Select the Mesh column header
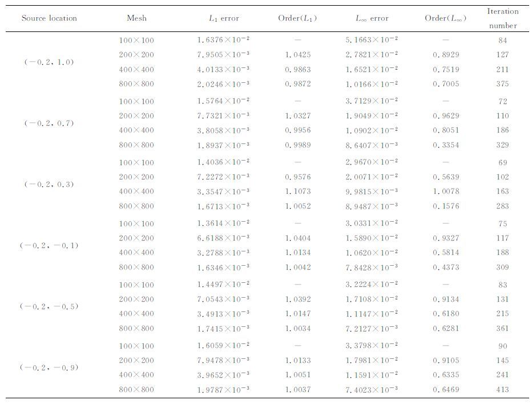This screenshot has height=404, width=532. point(136,18)
